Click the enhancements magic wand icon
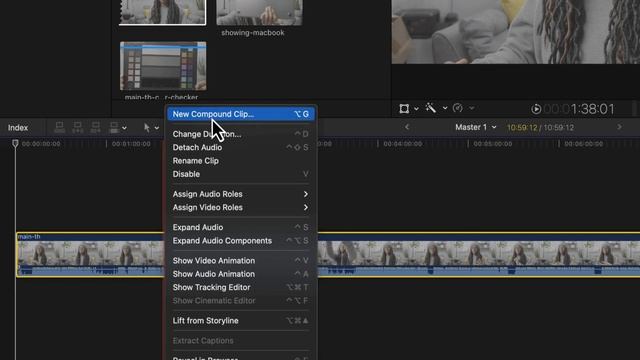Screen dimensions: 640x360 tap(431, 108)
